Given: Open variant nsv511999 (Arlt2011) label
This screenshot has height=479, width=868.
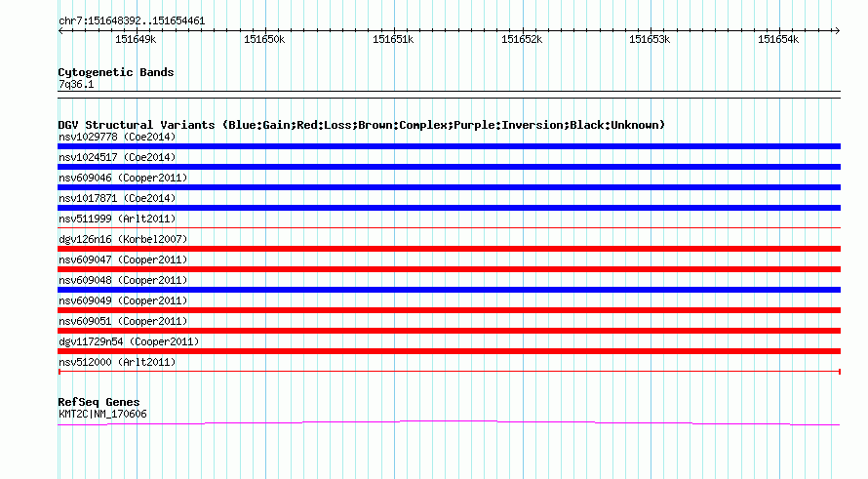Looking at the screenshot, I should tap(117, 219).
